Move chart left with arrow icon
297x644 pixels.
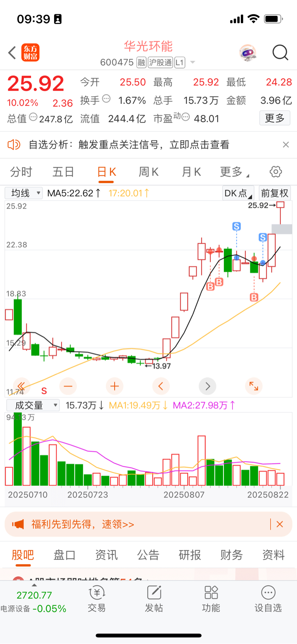coord(161,386)
